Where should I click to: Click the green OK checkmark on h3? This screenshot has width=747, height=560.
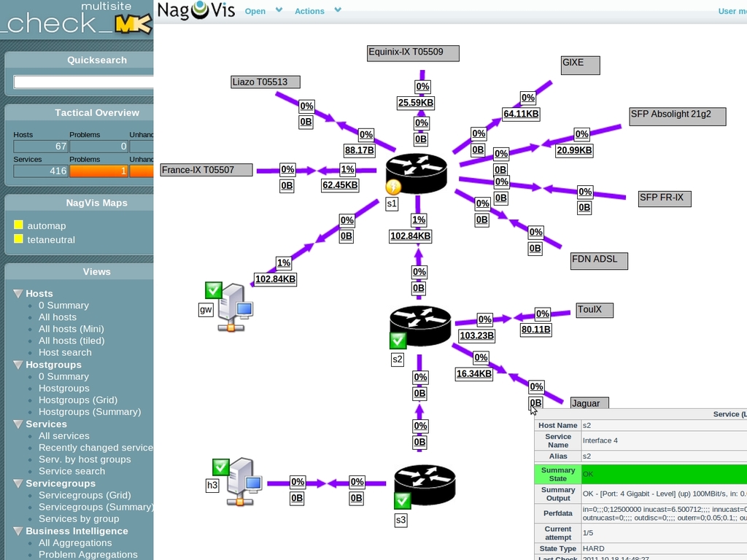click(x=220, y=467)
